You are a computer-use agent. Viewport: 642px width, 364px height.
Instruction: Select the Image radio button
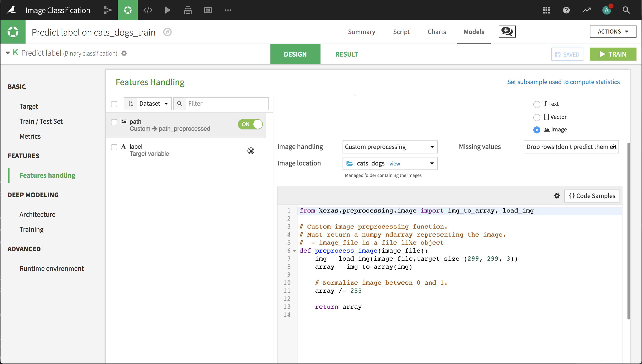(x=537, y=130)
